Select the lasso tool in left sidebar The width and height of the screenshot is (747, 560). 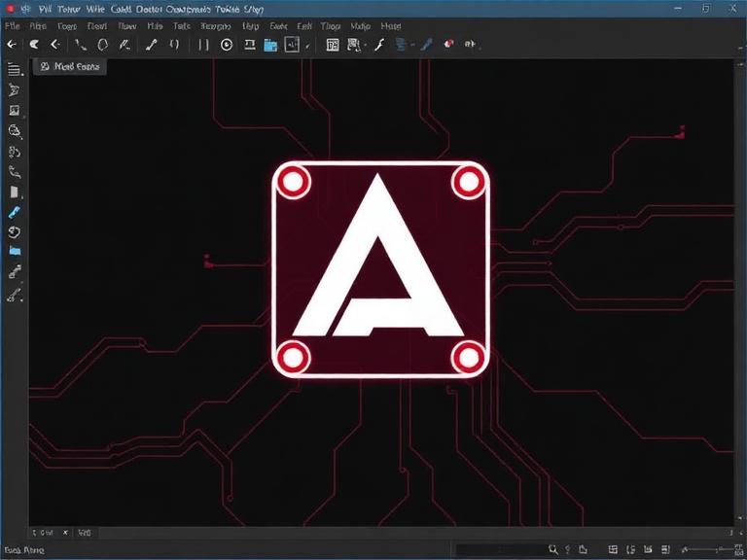[x=15, y=131]
